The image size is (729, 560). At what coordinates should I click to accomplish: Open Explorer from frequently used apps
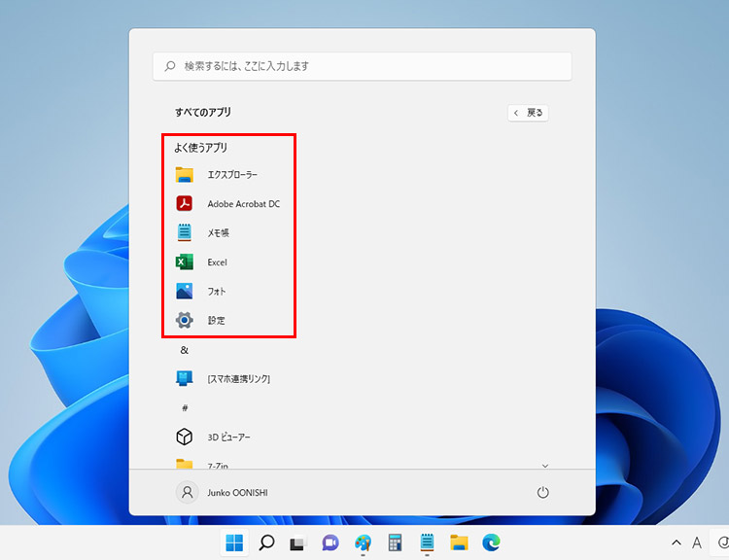pos(231,175)
